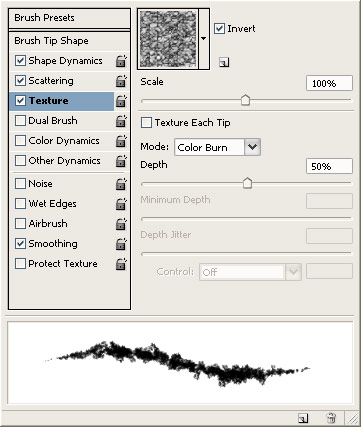Click the Noise label
The height and width of the screenshot is (427, 361).
click(x=40, y=184)
